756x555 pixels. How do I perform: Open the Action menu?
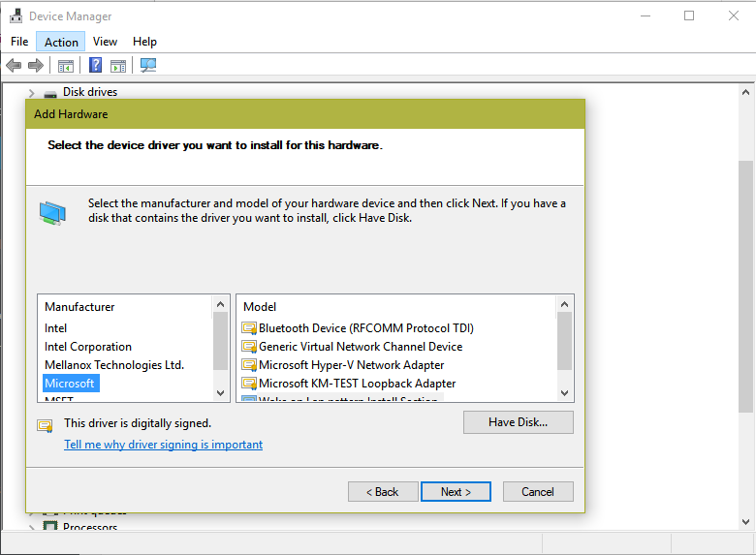[61, 42]
